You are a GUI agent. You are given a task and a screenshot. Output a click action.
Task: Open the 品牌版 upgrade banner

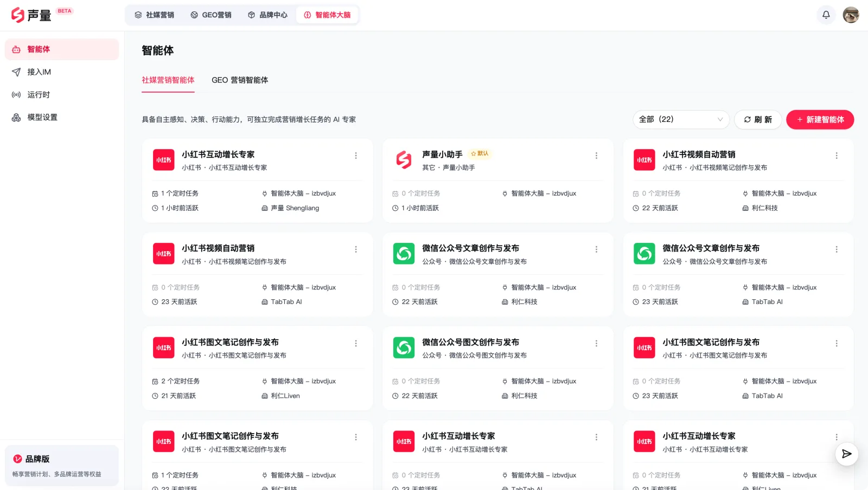tap(62, 466)
